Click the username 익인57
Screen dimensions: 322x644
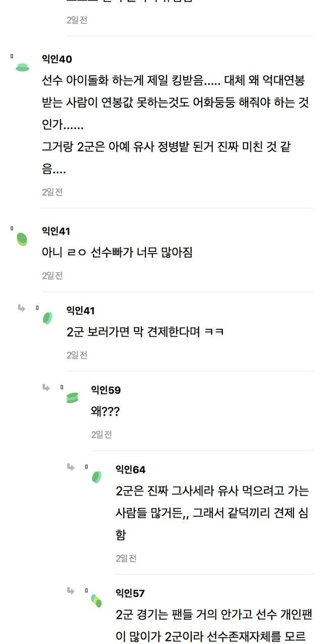point(130,593)
